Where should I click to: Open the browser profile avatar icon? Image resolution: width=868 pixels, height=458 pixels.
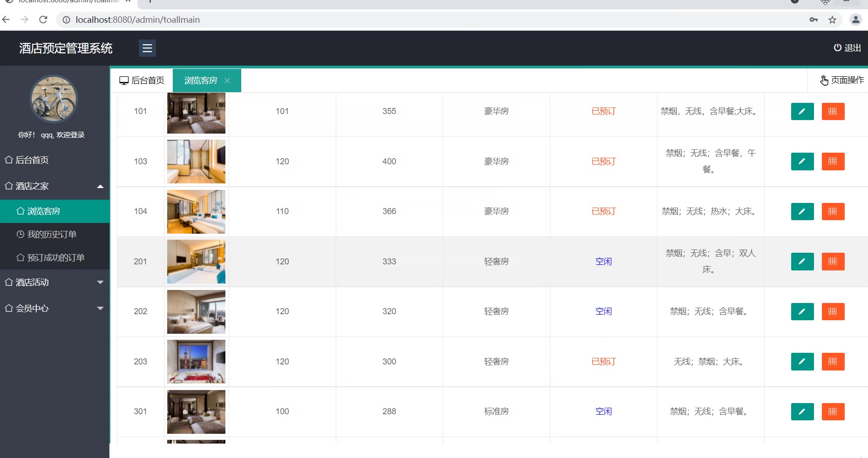[855, 20]
